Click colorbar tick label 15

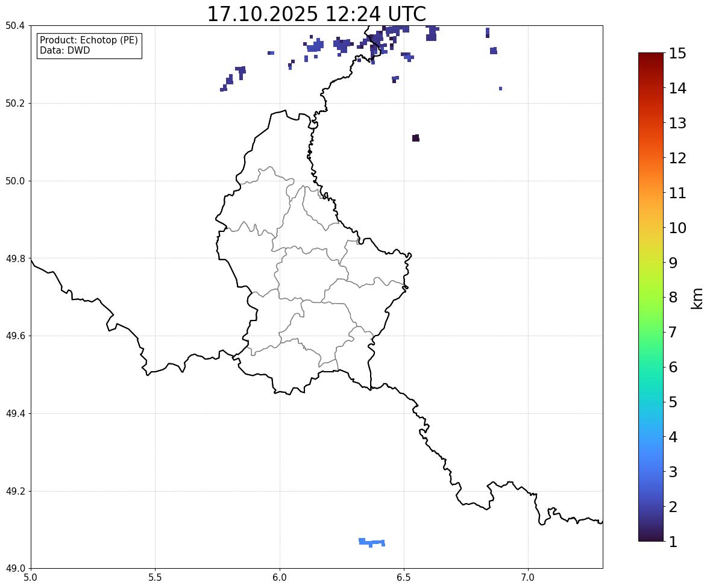(677, 54)
